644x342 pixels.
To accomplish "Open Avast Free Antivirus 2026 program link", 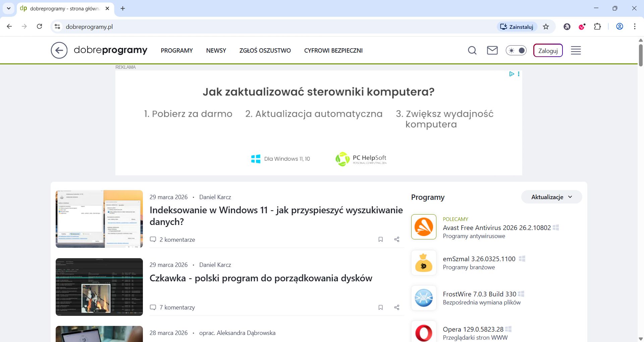I will pyautogui.click(x=497, y=228).
